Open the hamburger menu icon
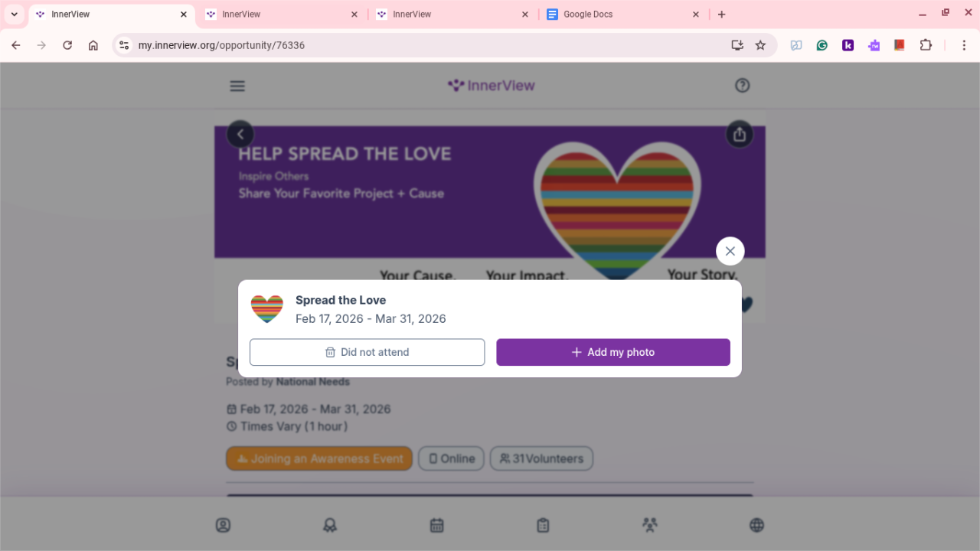Image resolution: width=980 pixels, height=551 pixels. point(237,86)
